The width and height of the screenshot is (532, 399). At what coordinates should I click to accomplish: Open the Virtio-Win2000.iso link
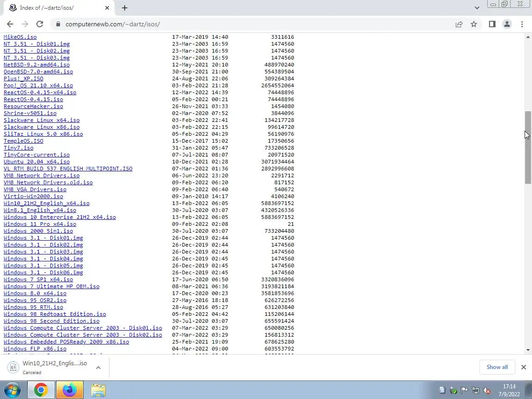coord(33,196)
